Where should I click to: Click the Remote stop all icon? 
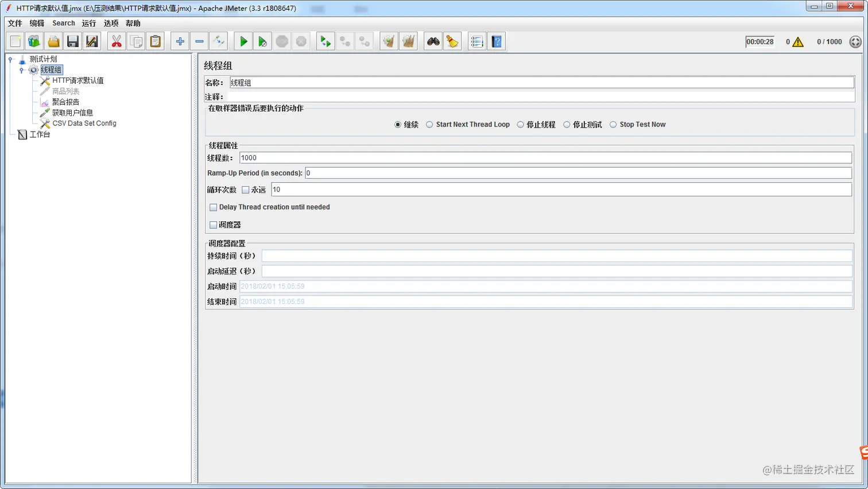point(345,41)
